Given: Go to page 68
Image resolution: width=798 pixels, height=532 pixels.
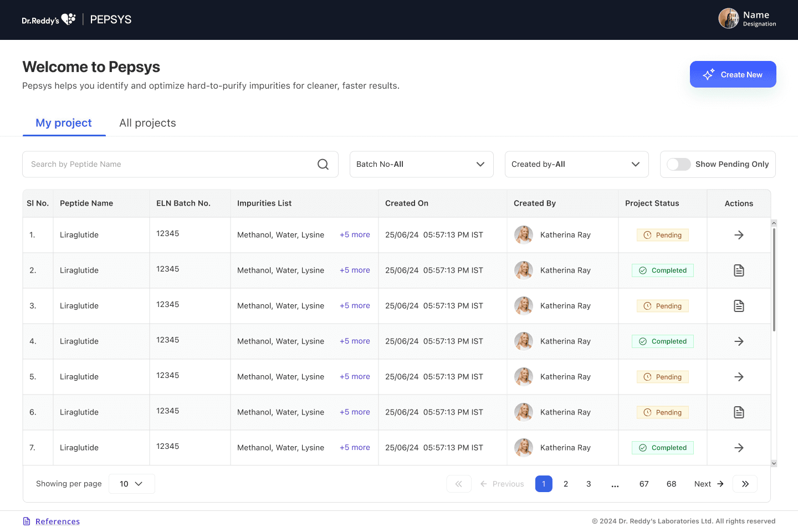Looking at the screenshot, I should point(671,484).
